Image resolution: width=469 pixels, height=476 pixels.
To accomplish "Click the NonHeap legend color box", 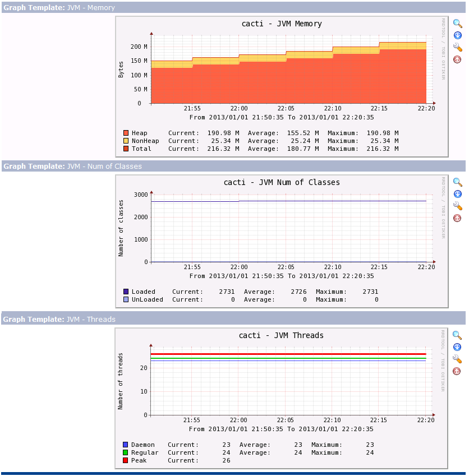I will pyautogui.click(x=126, y=141).
